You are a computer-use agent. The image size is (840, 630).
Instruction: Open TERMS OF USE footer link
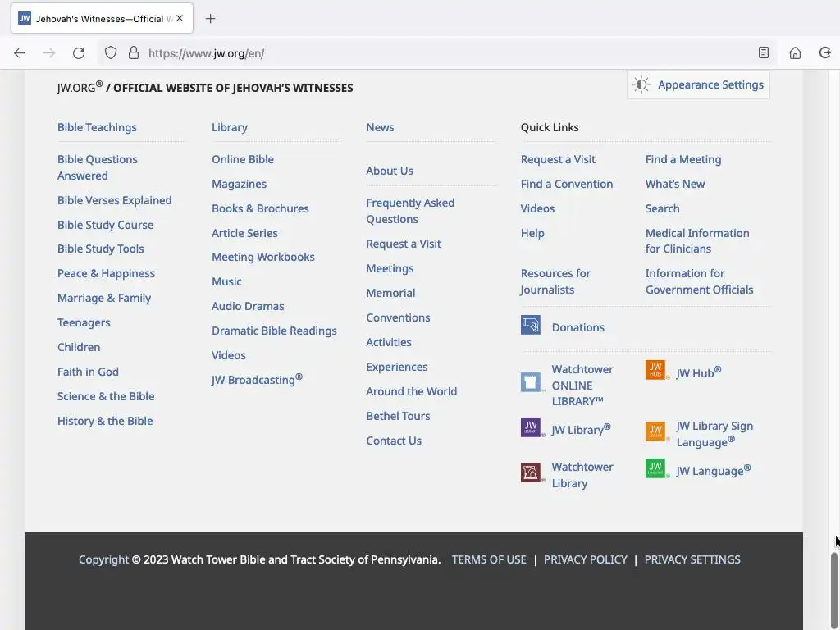[x=489, y=559]
